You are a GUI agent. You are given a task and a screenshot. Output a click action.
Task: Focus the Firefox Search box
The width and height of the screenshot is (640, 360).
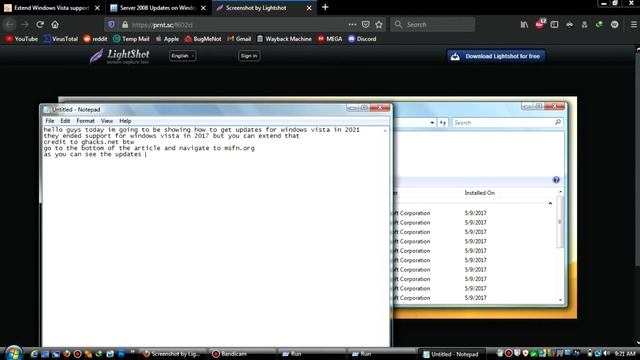point(433,24)
